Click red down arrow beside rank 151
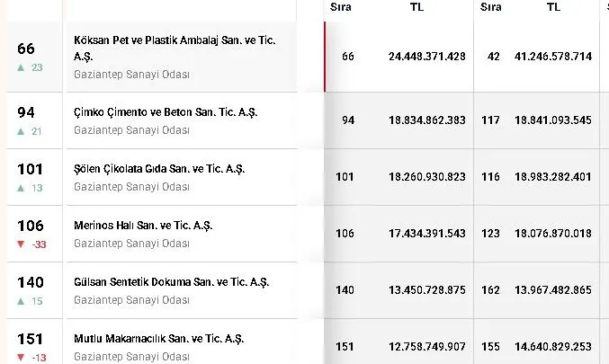 [22, 357]
